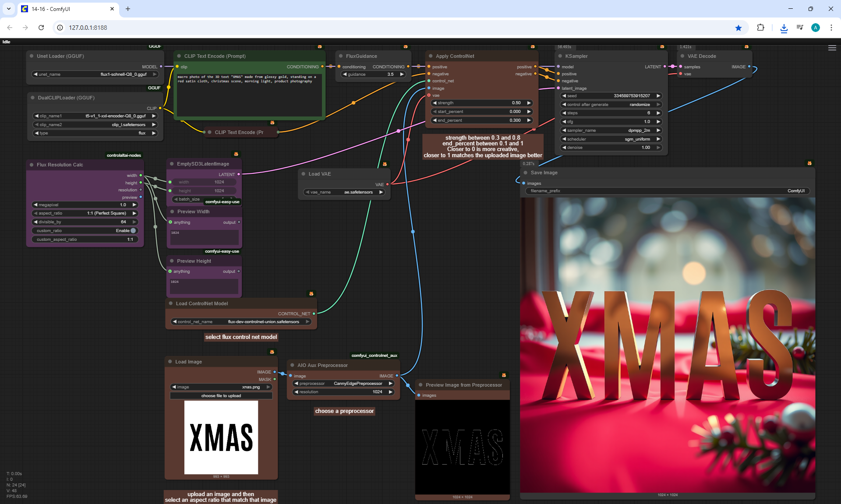Click the site information icon in address bar
Image resolution: width=841 pixels, height=504 pixels.
[60, 28]
